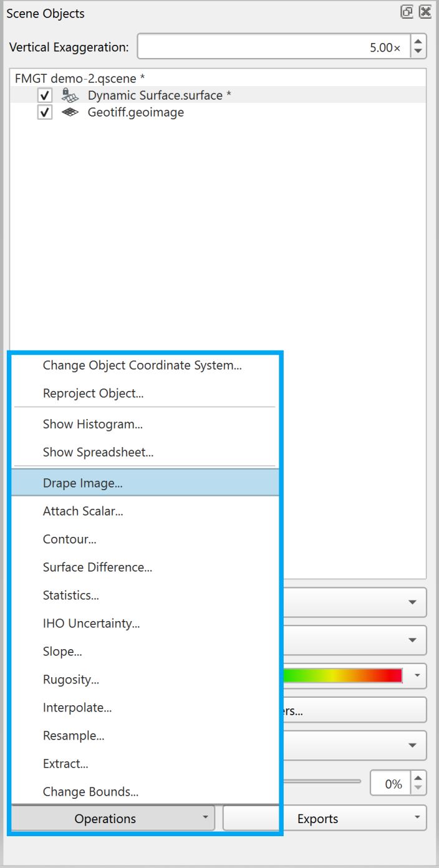Expand the Exports dropdown

[324, 819]
